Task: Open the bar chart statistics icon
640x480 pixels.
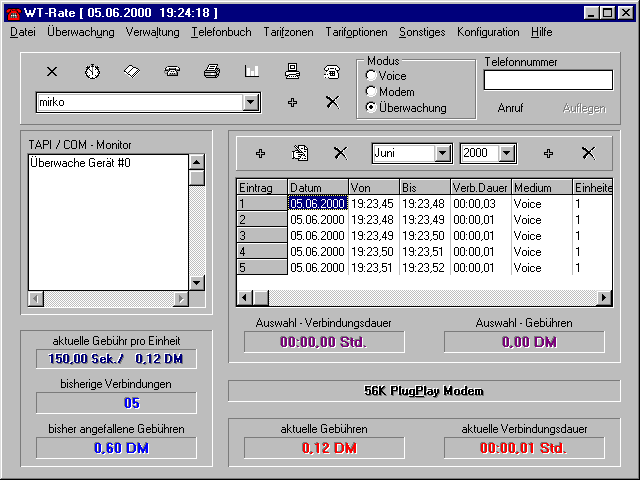Action: click(x=252, y=72)
